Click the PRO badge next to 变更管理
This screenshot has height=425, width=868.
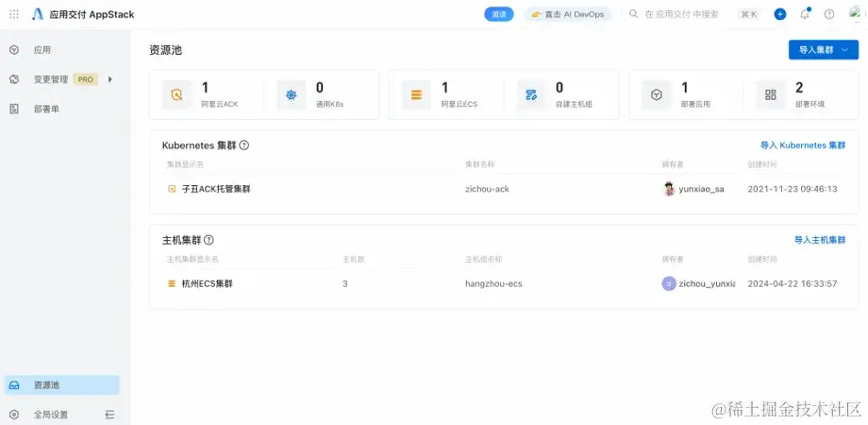85,79
